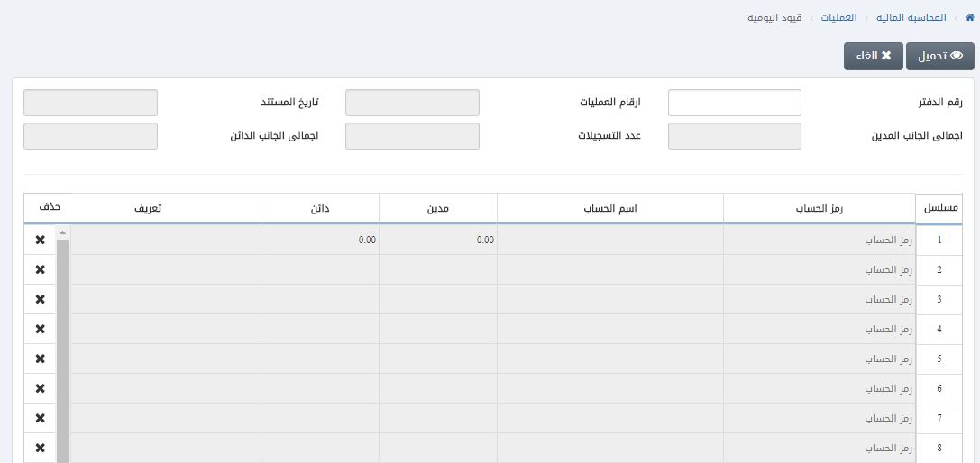Focus the رقم الدفتر input field
Viewport: 980px width, 463px height.
click(x=734, y=103)
